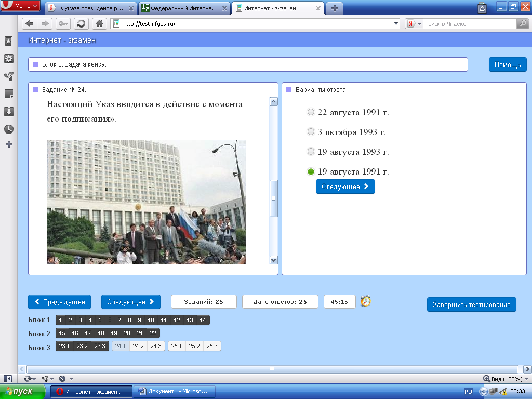532x399 pixels.
Task: Click the page badge icon in address bar
Action: click(116, 24)
